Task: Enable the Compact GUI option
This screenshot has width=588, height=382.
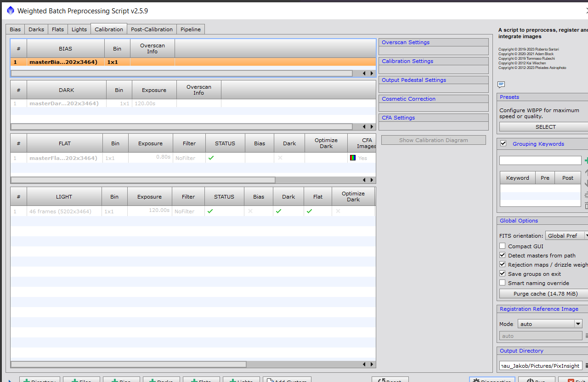Action: [x=503, y=246]
